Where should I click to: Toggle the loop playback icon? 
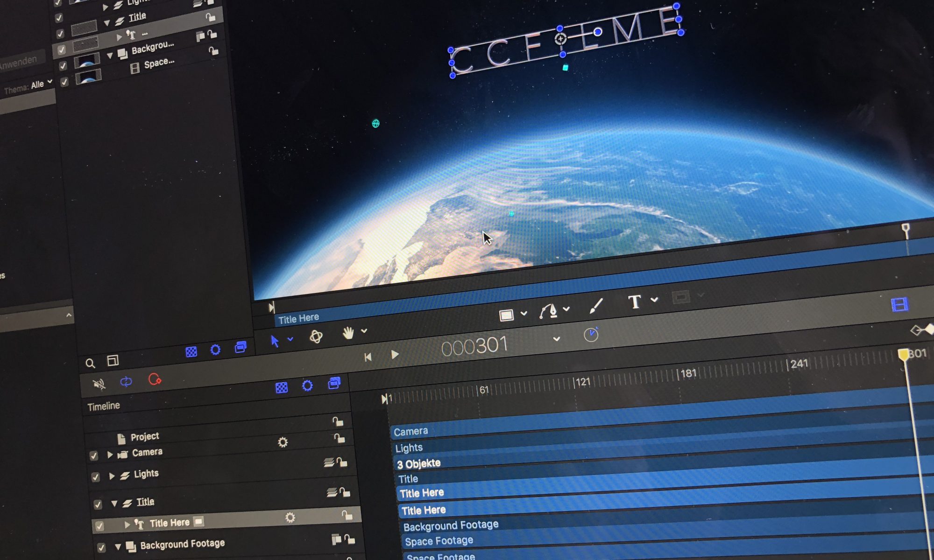tap(126, 382)
